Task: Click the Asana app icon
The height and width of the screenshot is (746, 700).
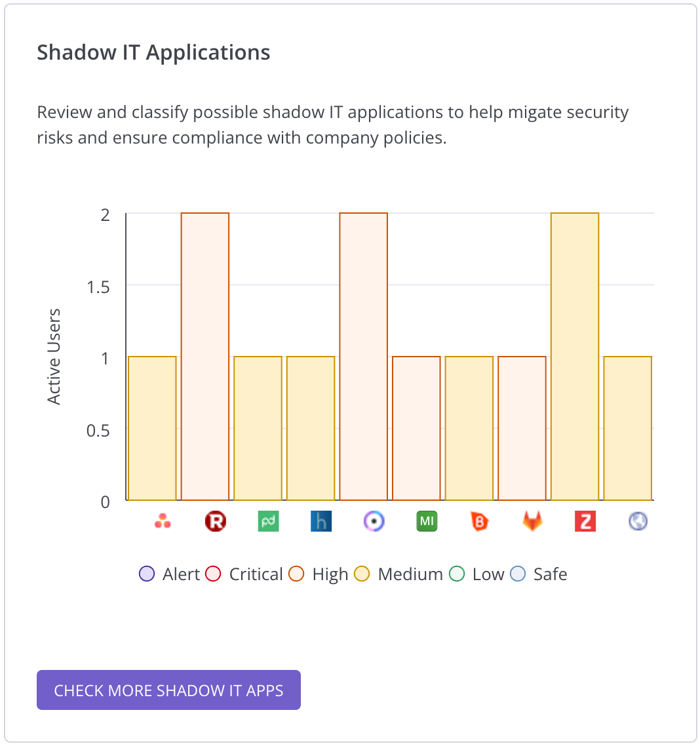Action: (x=163, y=522)
